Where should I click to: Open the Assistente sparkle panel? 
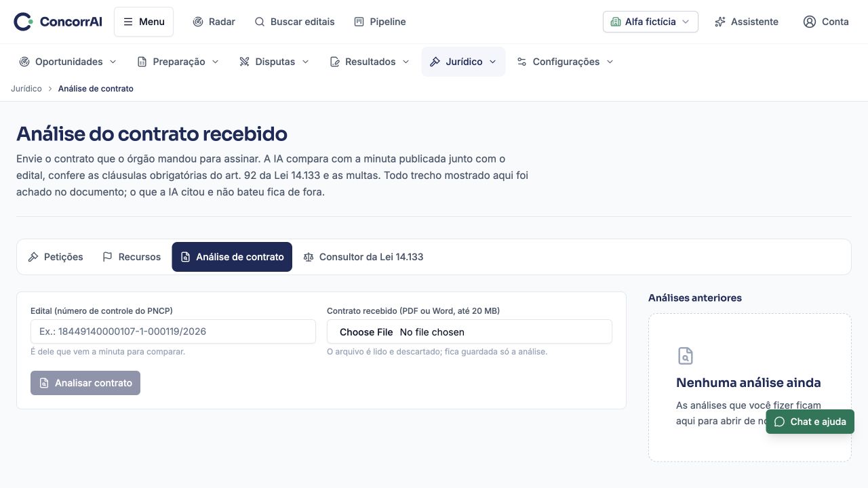point(747,22)
